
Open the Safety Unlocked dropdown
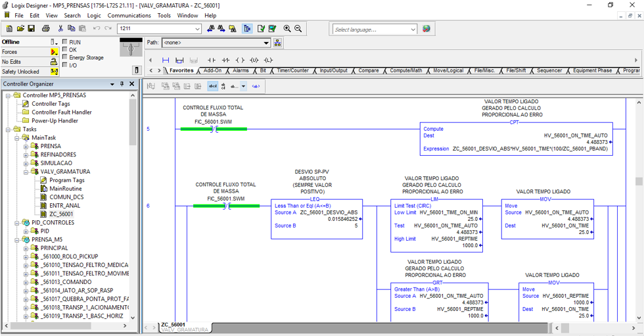(x=54, y=72)
